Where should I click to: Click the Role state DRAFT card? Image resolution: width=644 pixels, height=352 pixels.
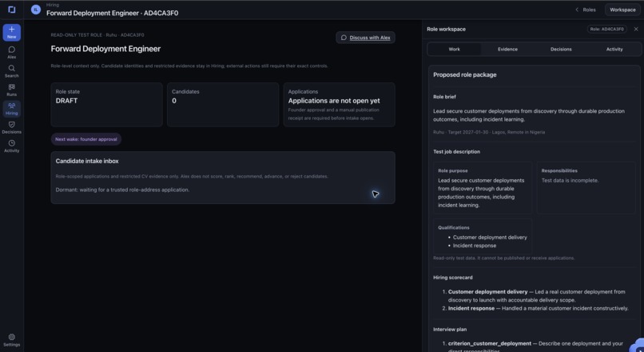pos(107,105)
